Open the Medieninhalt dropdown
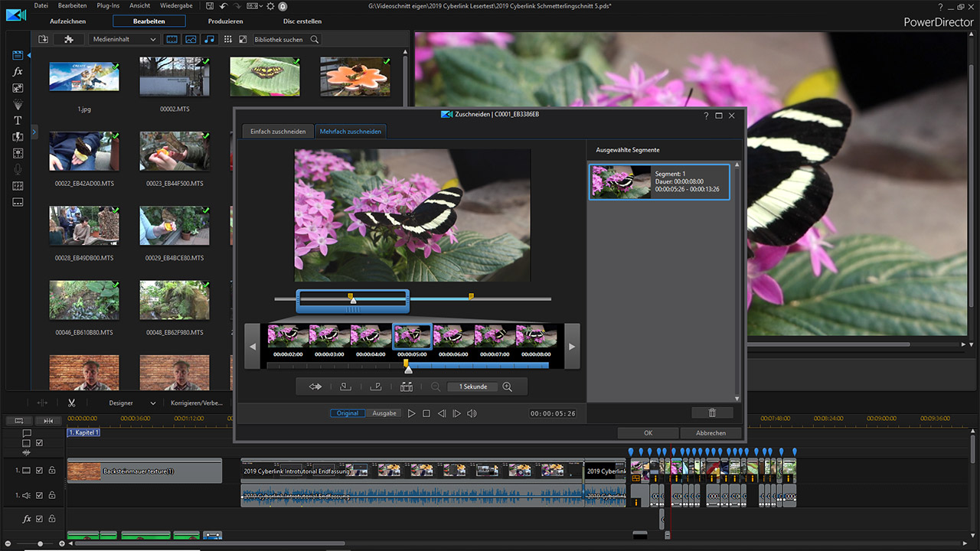Screen dimensions: 980x551 (124, 39)
